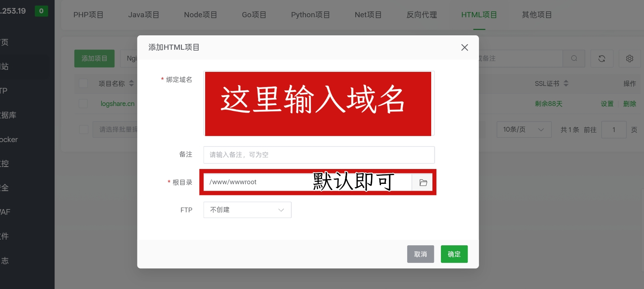Viewport: 644px width, 289px height.
Task: Expand the FTP 不创建 dropdown
Action: point(247,210)
